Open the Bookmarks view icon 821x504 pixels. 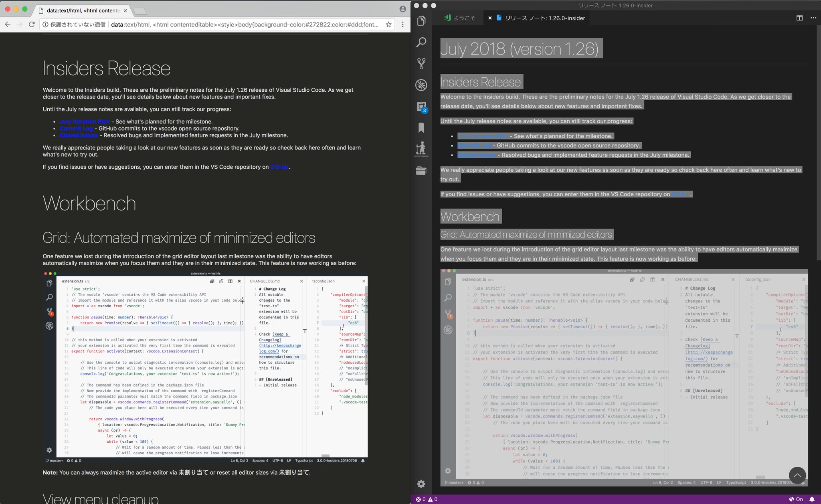pyautogui.click(x=421, y=128)
